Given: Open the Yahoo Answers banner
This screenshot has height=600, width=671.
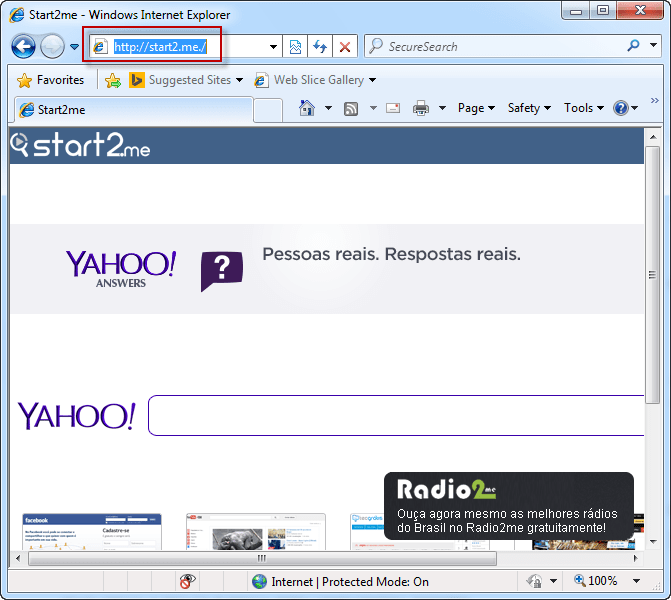Looking at the screenshot, I should click(x=327, y=269).
